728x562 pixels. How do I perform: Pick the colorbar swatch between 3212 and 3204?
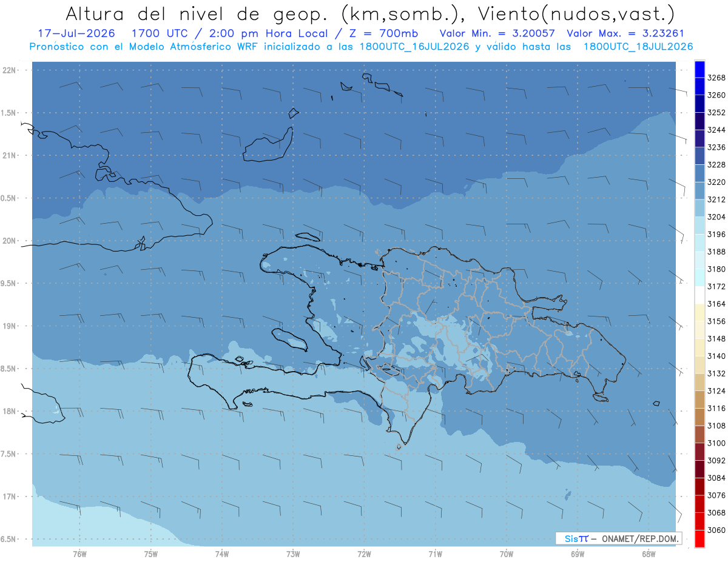coord(699,208)
